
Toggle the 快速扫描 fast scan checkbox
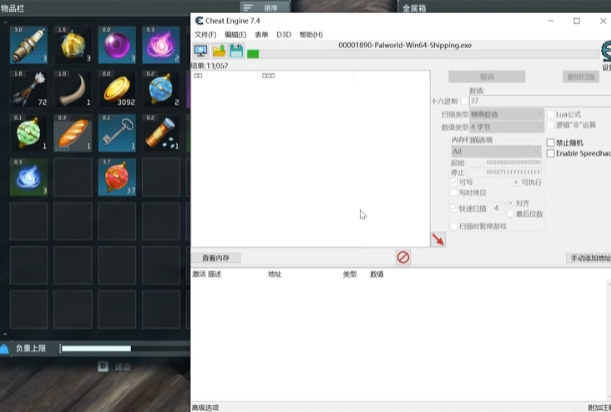(x=454, y=209)
